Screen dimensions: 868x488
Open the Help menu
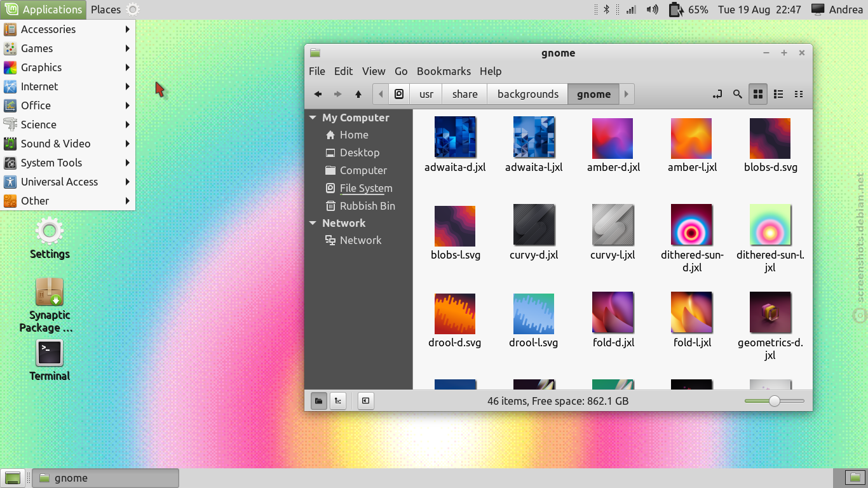point(491,71)
